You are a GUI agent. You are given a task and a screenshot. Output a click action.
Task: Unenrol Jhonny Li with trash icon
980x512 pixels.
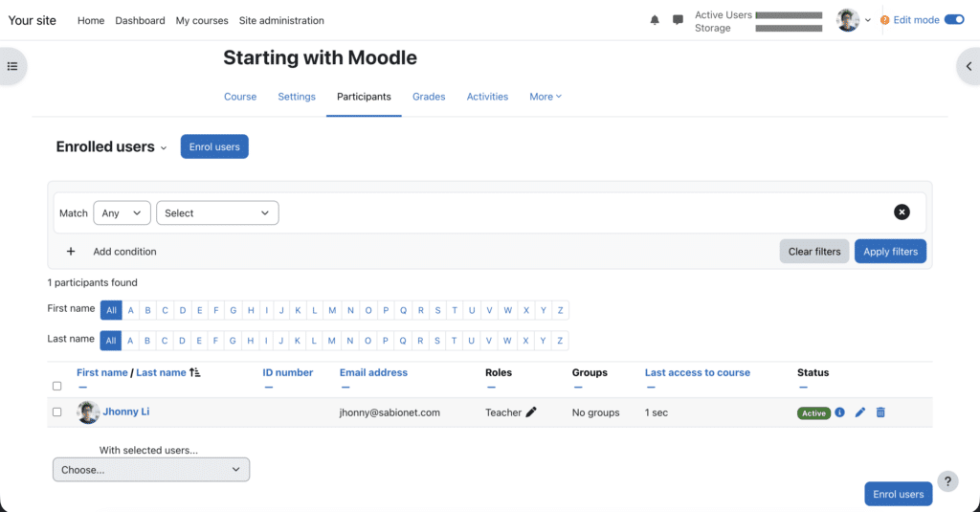(x=880, y=412)
